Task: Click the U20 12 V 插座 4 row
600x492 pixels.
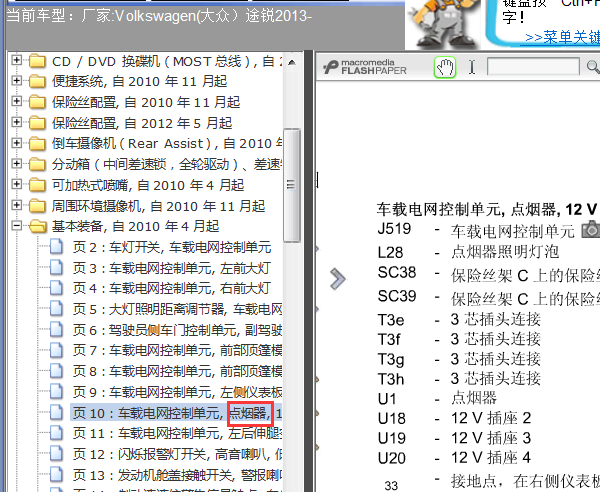Action: click(x=455, y=458)
